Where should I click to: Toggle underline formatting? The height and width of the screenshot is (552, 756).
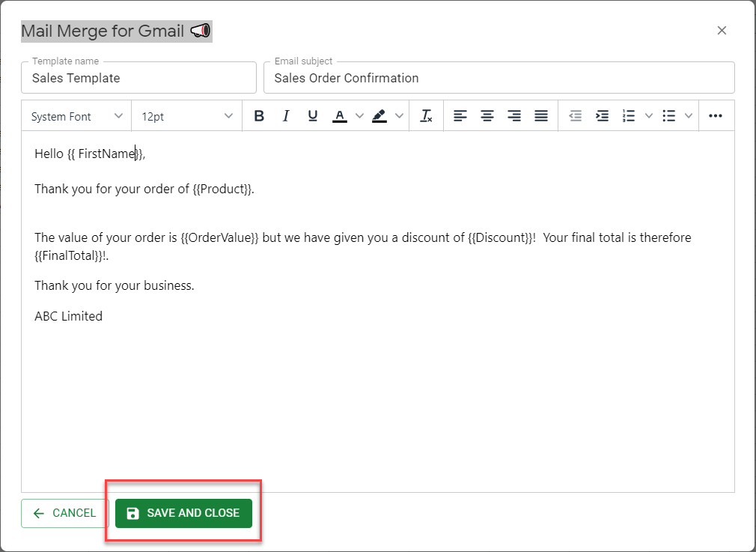point(312,116)
